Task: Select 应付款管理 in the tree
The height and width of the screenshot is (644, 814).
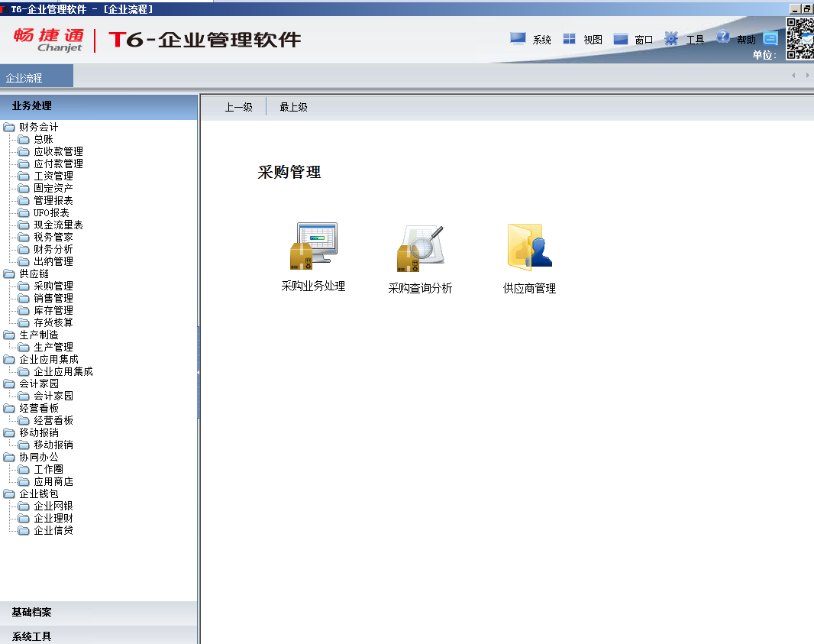Action: coord(58,163)
